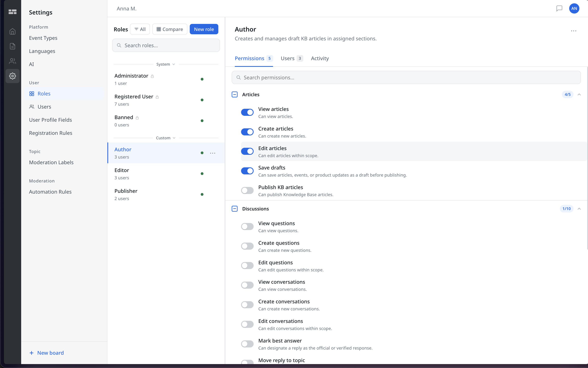Click the search icon in the roles search box

tap(119, 45)
